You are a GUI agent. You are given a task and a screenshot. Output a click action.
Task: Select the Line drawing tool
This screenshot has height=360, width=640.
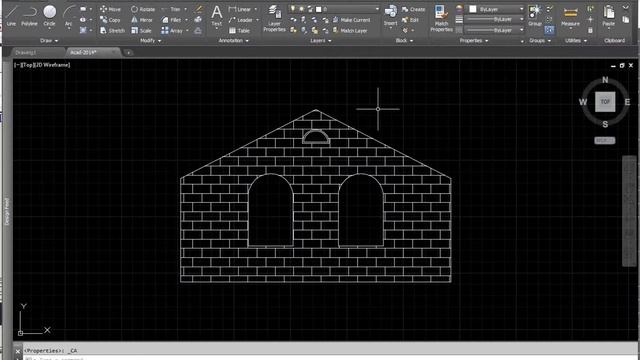[11, 16]
